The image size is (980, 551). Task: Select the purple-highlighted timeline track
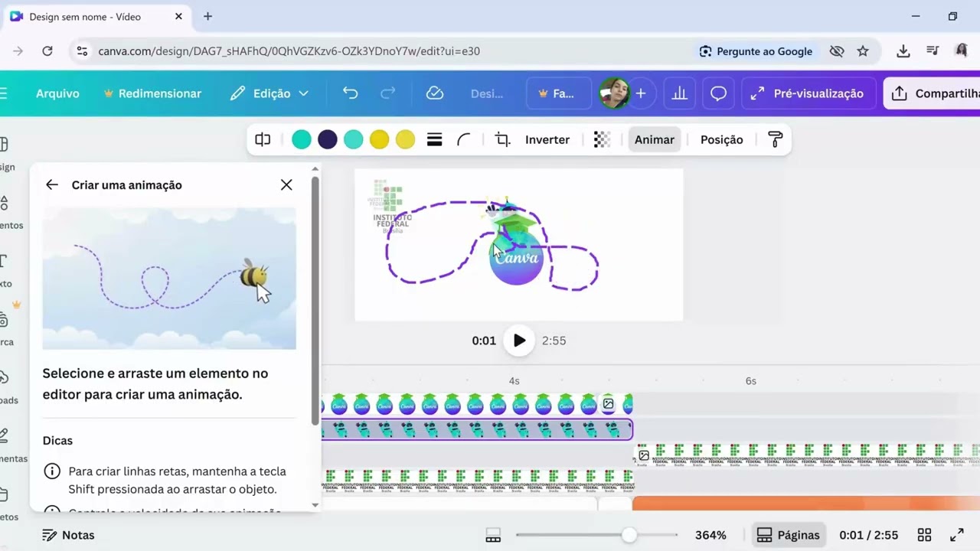click(x=476, y=429)
